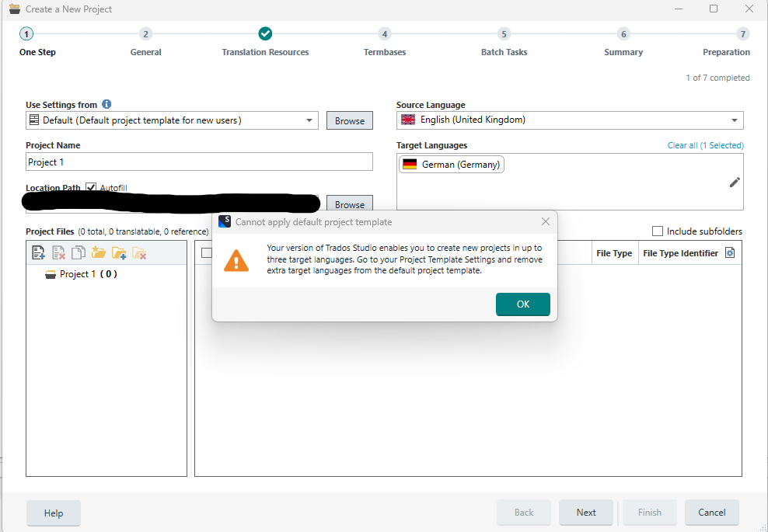The height and width of the screenshot is (532, 768).
Task: Maximize the Create a New Project window
Action: pos(714,9)
